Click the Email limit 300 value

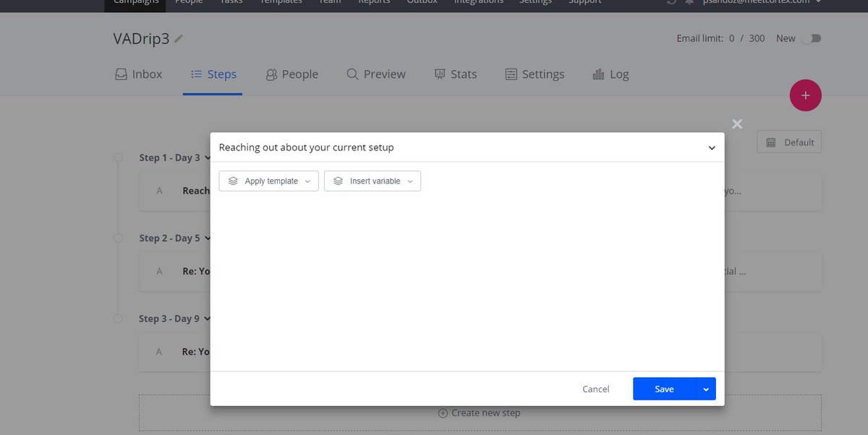coord(757,38)
